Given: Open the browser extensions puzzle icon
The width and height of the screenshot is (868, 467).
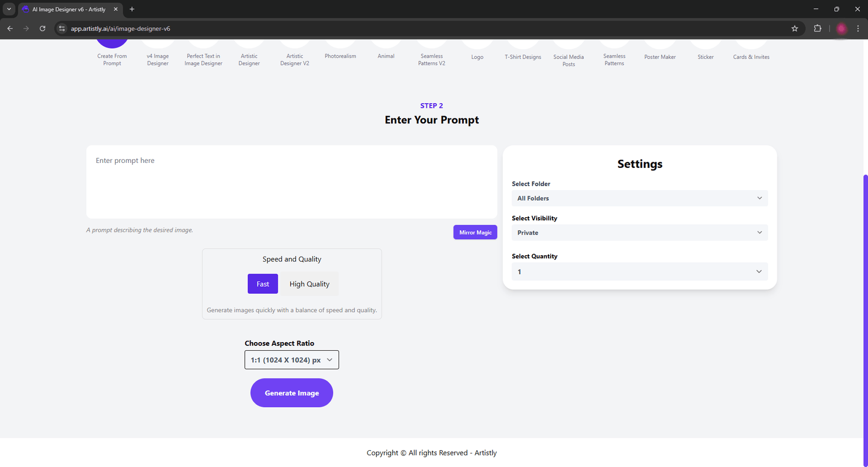Looking at the screenshot, I should tap(818, 29).
